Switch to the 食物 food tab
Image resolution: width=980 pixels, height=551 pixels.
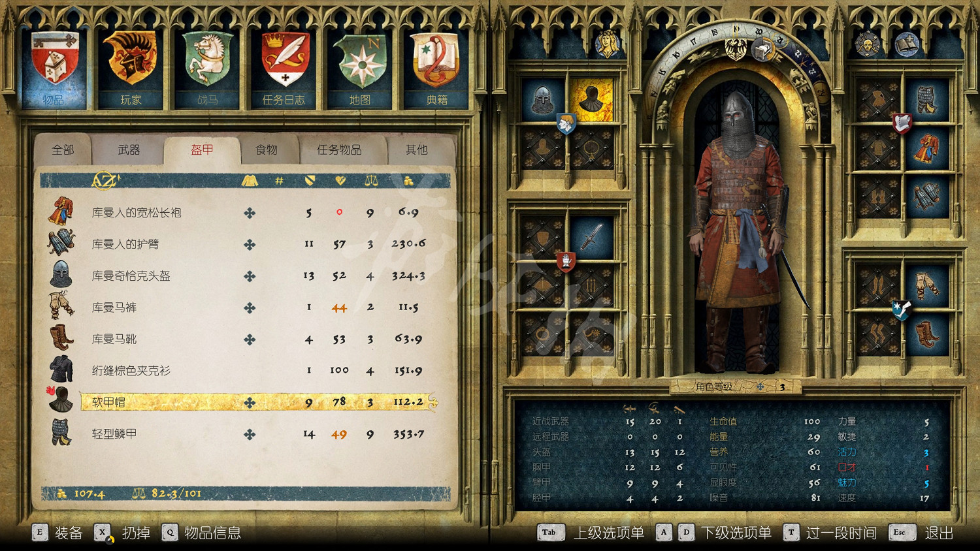(267, 150)
